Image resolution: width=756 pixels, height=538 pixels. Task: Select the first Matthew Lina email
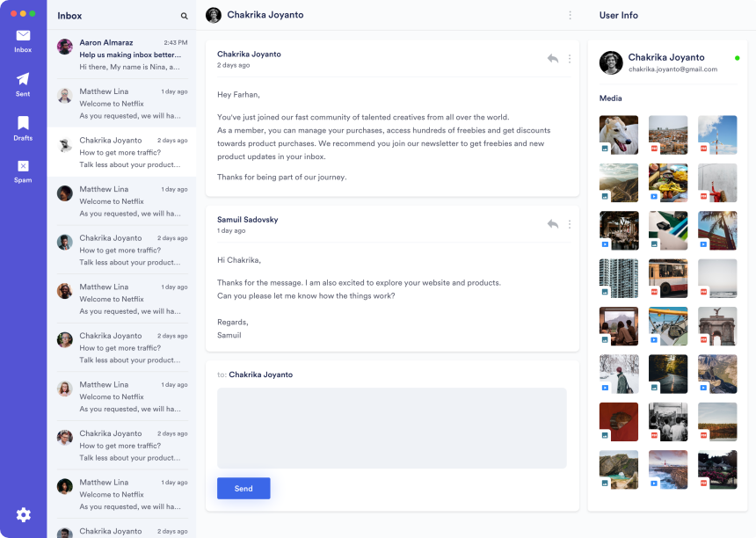[x=122, y=103]
